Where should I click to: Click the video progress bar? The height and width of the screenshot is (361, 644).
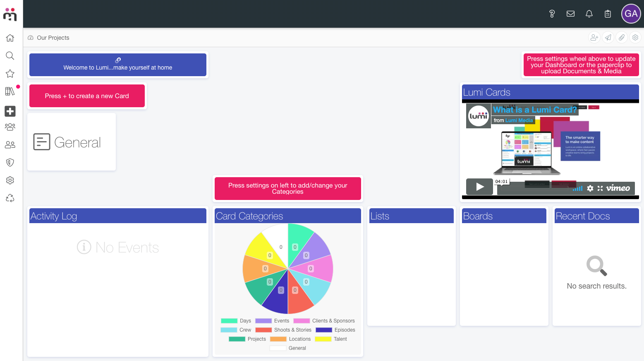(534, 188)
